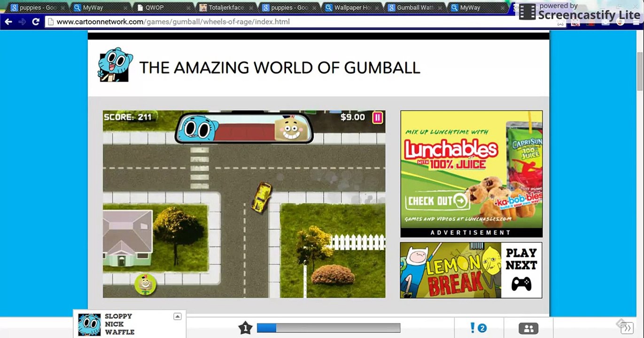This screenshot has height=338, width=644.
Task: Click the yellow car on the road
Action: tap(261, 197)
